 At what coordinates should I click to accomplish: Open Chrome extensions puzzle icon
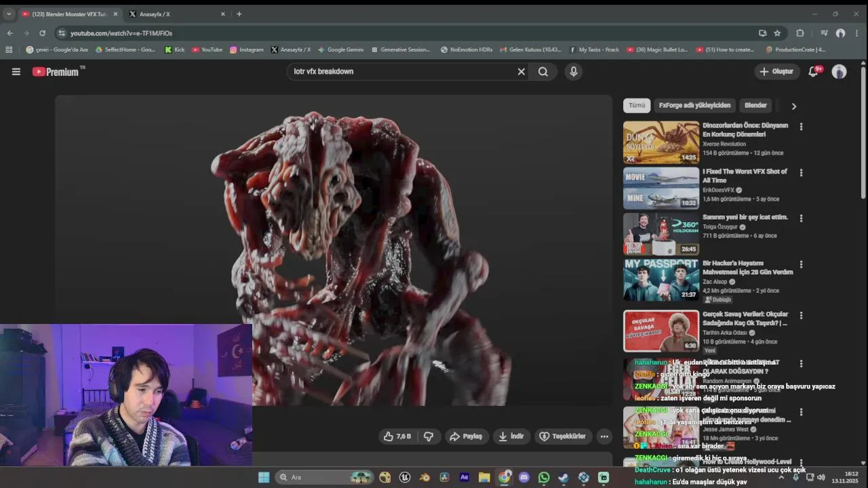(800, 33)
